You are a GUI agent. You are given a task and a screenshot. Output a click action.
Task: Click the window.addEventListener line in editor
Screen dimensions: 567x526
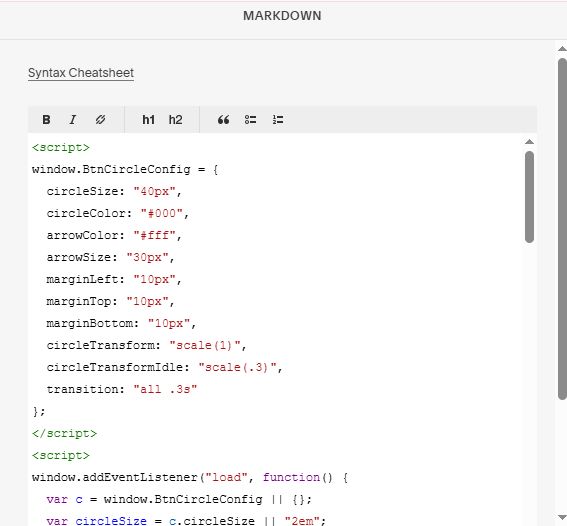(190, 478)
